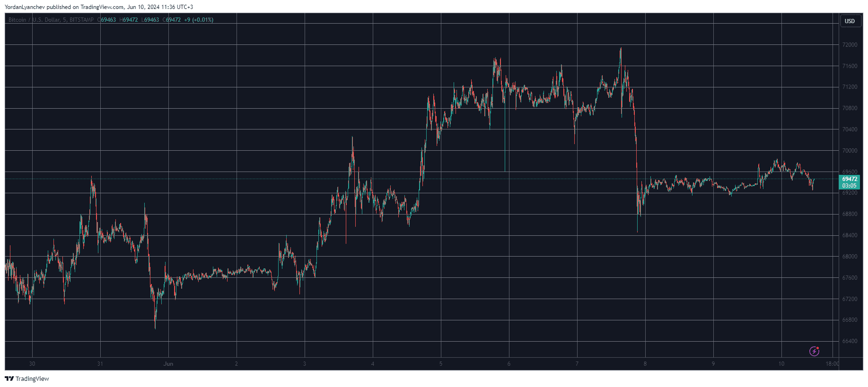Select the 68000 price axis label
868x387 pixels.
point(850,257)
